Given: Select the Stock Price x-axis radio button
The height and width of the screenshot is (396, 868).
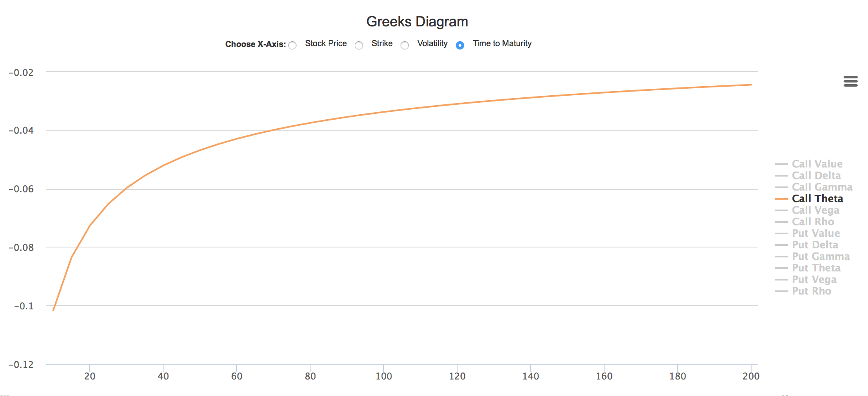Looking at the screenshot, I should tap(292, 45).
